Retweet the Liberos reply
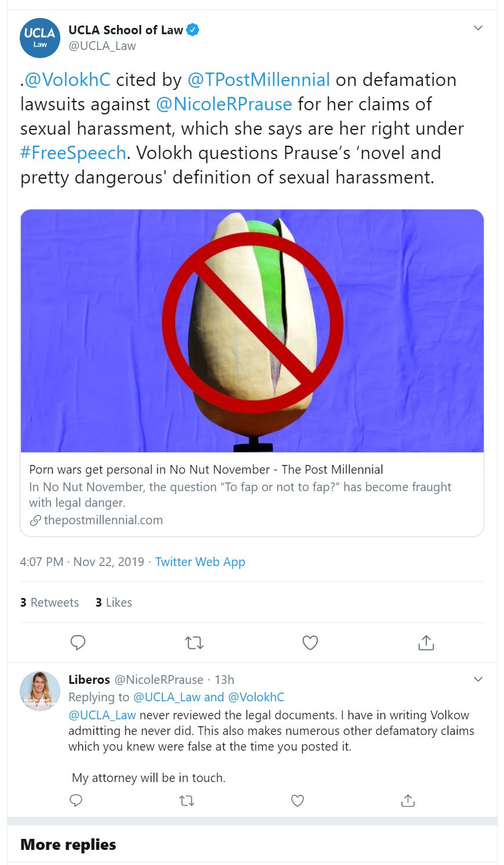The height and width of the screenshot is (865, 504). [187, 801]
